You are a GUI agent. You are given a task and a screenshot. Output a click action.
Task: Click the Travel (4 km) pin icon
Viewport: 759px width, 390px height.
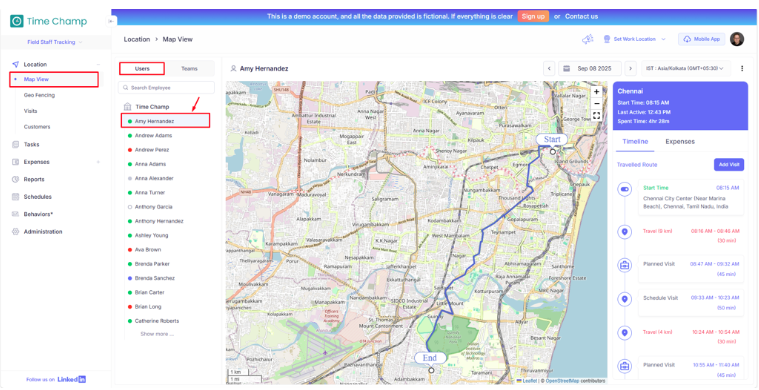624,333
